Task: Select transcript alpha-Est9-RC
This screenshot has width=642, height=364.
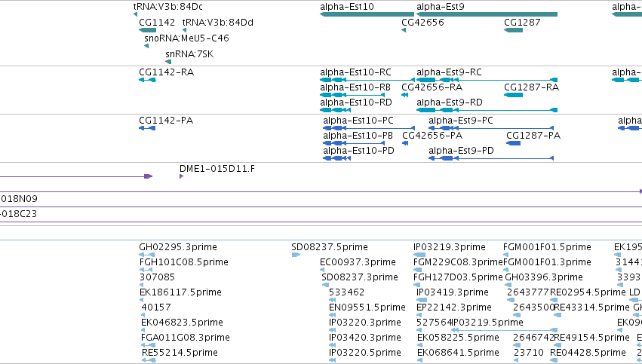Action: (x=487, y=80)
